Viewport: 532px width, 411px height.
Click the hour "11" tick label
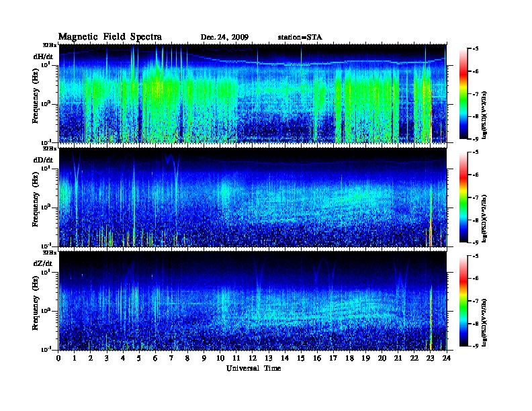[236, 359]
